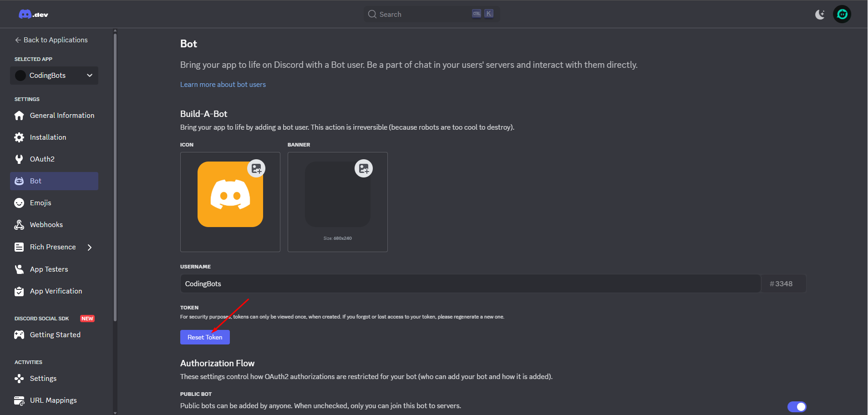Click the Installation gear icon
The height and width of the screenshot is (415, 868).
(x=19, y=137)
